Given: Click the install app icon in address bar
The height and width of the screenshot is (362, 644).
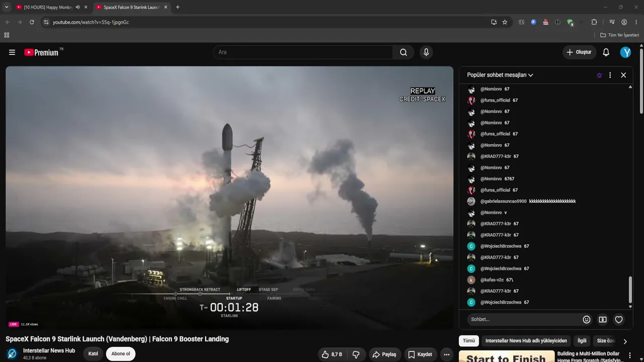Looking at the screenshot, I should pyautogui.click(x=494, y=22).
